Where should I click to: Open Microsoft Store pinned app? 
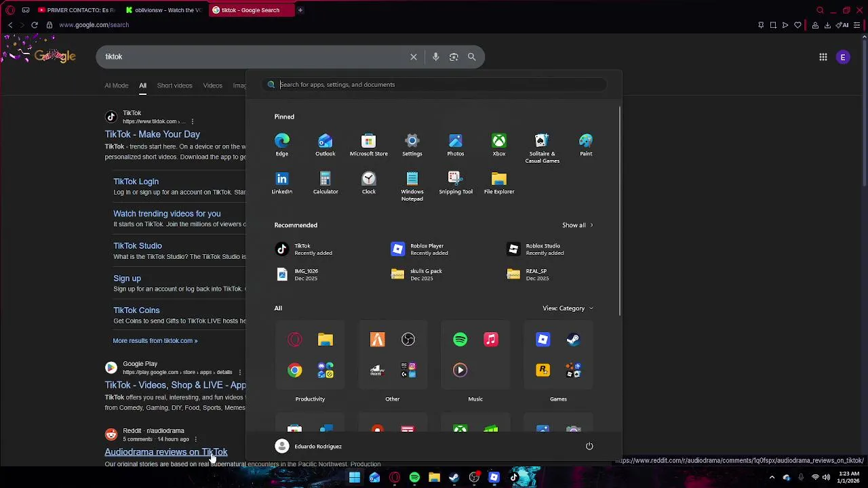click(369, 145)
